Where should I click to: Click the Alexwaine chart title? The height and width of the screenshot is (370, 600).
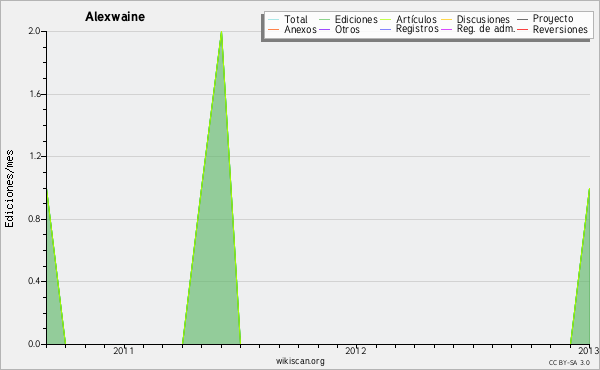pos(115,17)
